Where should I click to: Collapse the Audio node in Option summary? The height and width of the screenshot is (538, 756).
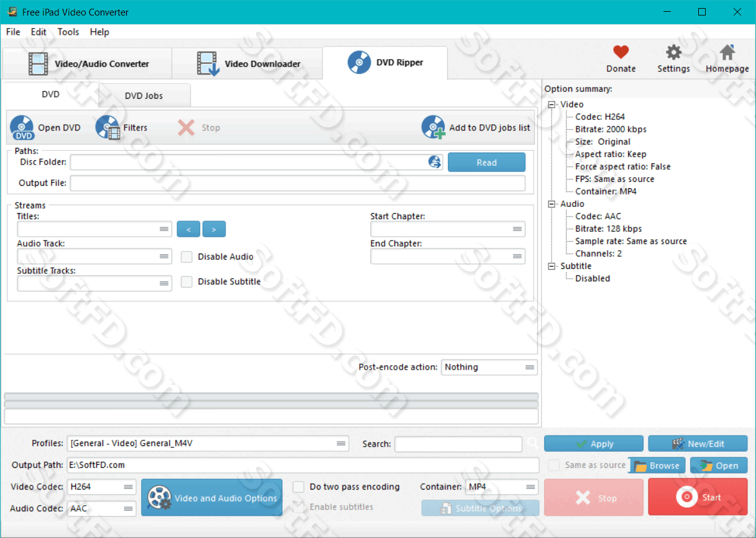click(x=552, y=204)
